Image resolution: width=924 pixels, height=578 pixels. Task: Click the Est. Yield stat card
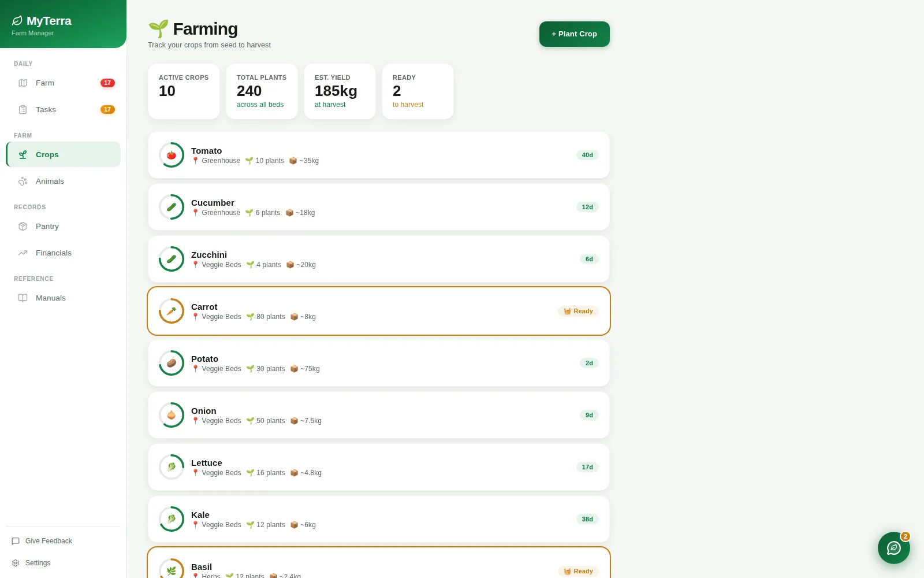click(340, 91)
